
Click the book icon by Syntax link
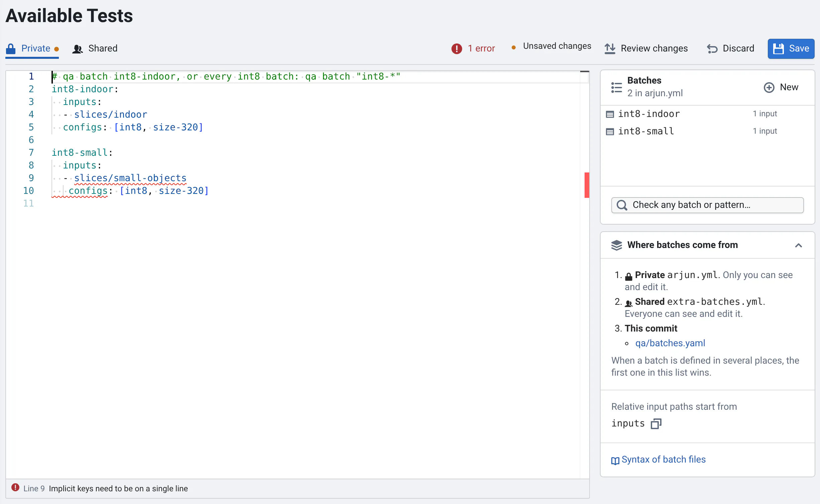point(615,461)
